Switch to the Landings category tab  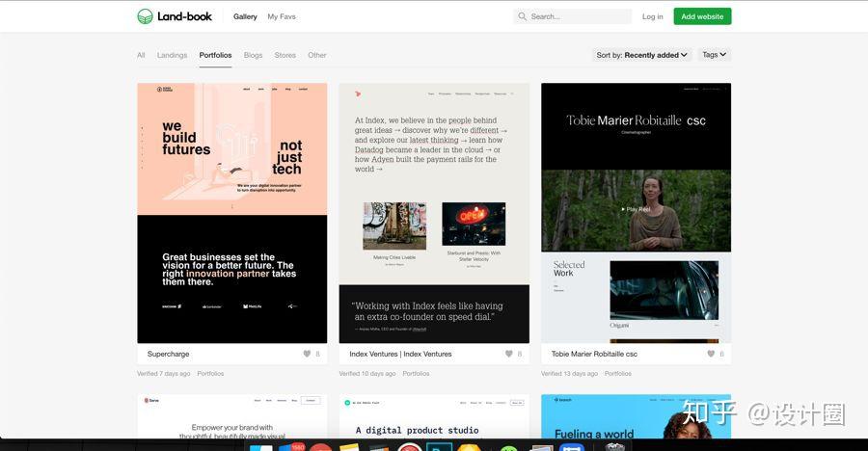(173, 55)
